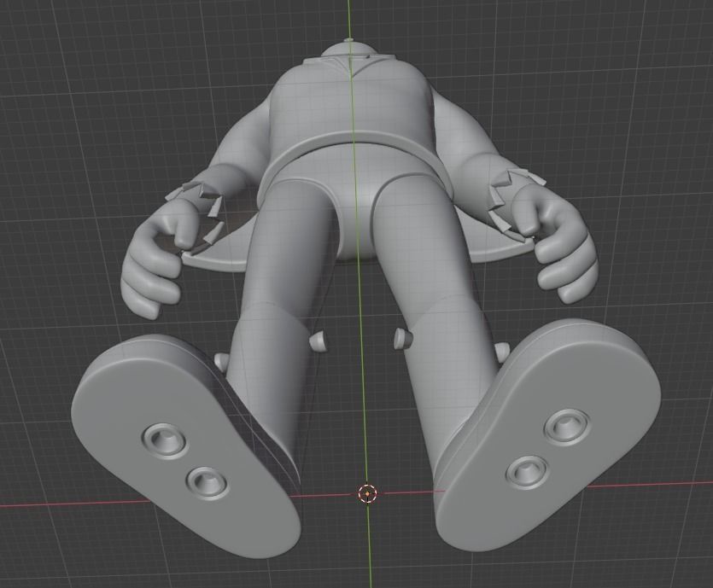Click the lower stud on the left-side shoe sole
The image size is (713, 588).
207,482
